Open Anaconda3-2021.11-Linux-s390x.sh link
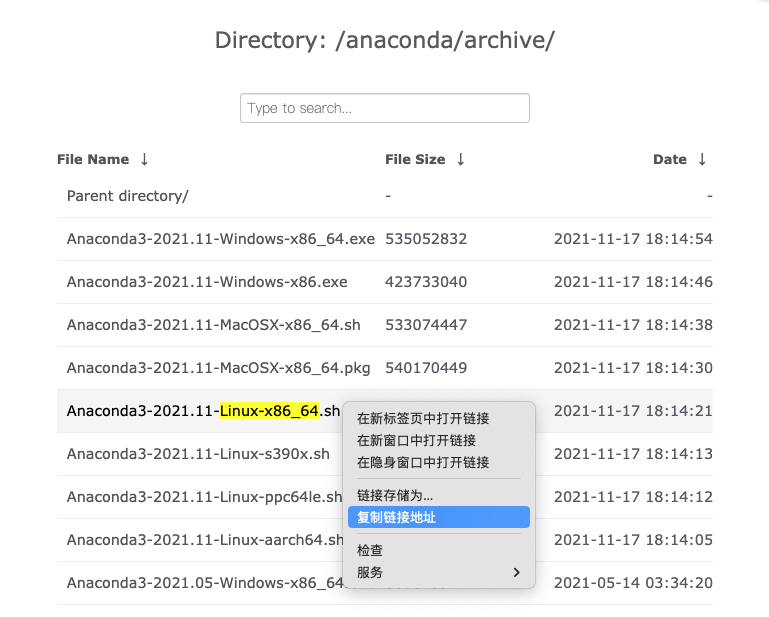This screenshot has width=769, height=617. [x=198, y=454]
